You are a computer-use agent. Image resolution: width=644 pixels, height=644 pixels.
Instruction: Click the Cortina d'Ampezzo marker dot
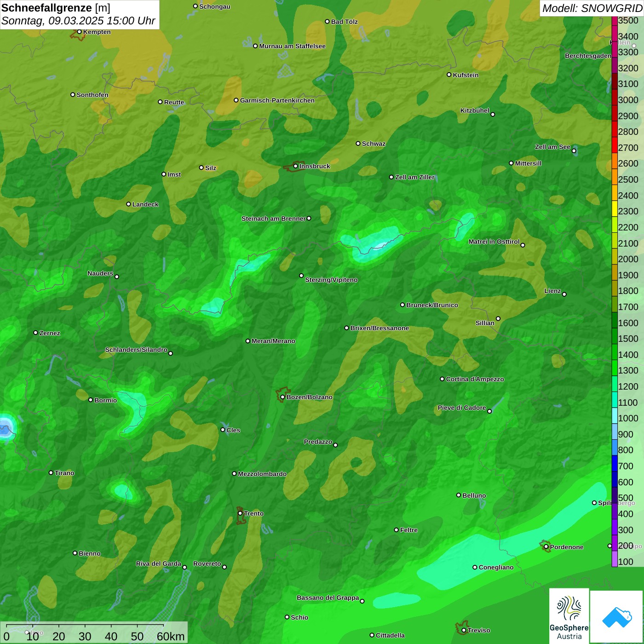point(442,379)
